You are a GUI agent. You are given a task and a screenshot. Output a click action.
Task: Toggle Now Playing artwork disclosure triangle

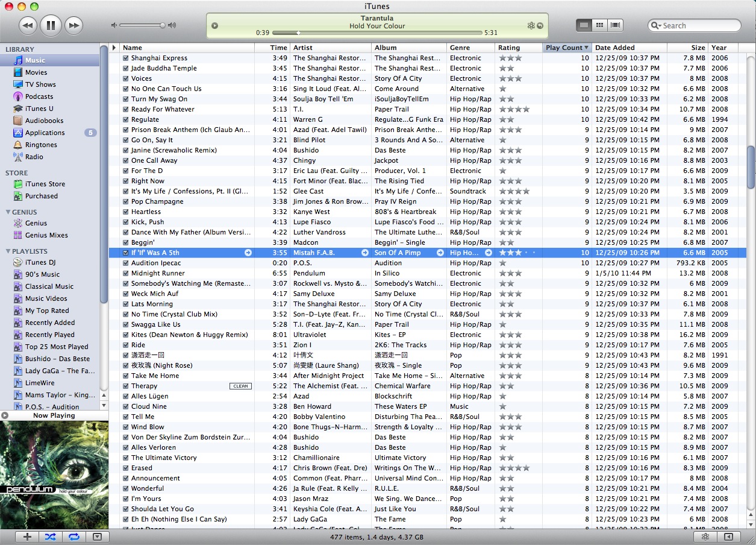5,415
